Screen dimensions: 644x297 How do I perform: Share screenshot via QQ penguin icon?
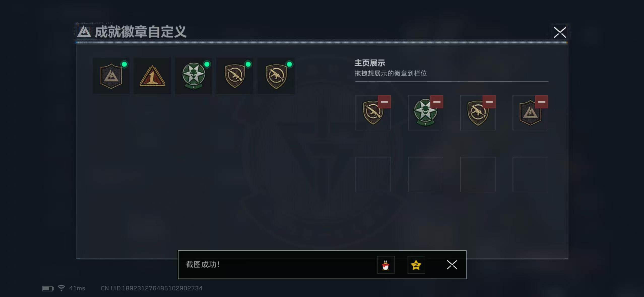pyautogui.click(x=386, y=265)
